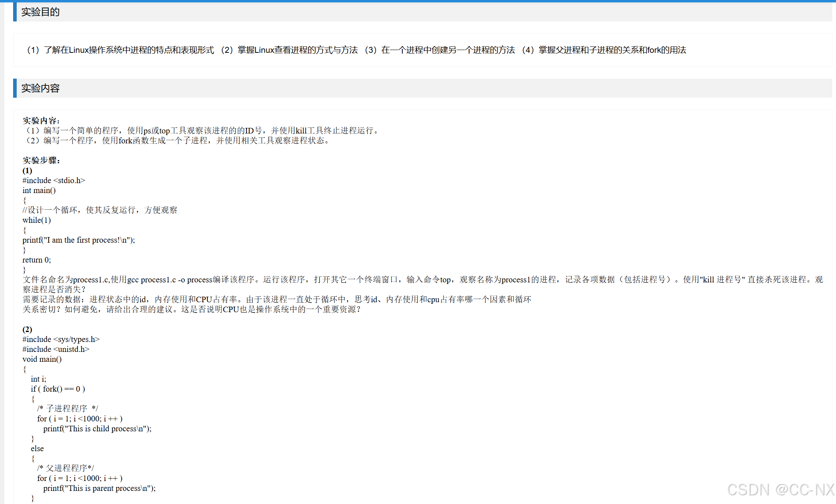Click the #include <unistd.h> line

[x=56, y=349]
